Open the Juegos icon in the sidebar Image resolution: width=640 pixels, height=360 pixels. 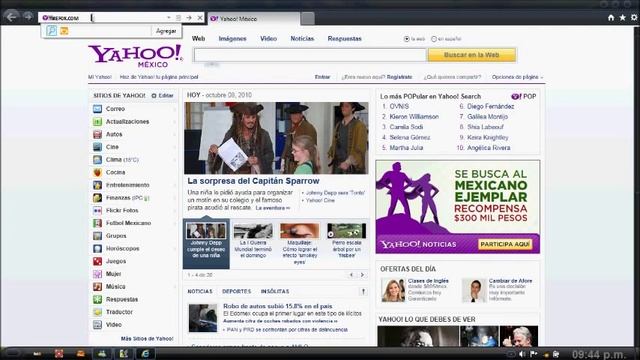pyautogui.click(x=97, y=261)
